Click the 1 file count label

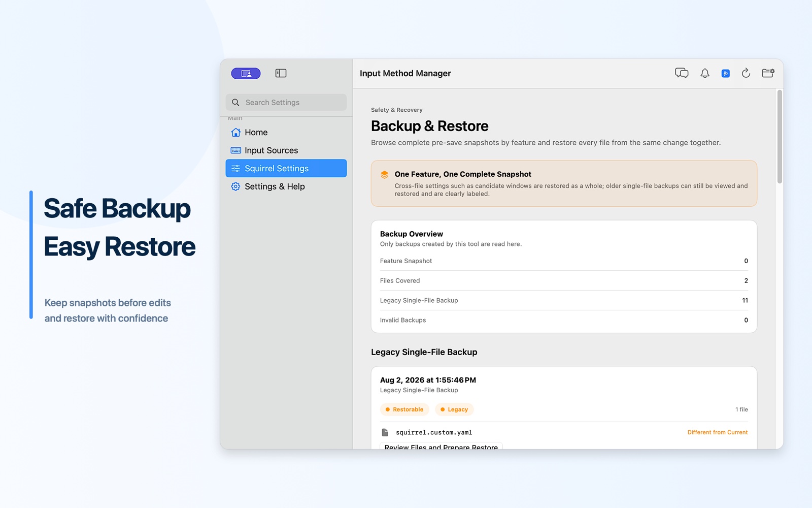(x=741, y=409)
